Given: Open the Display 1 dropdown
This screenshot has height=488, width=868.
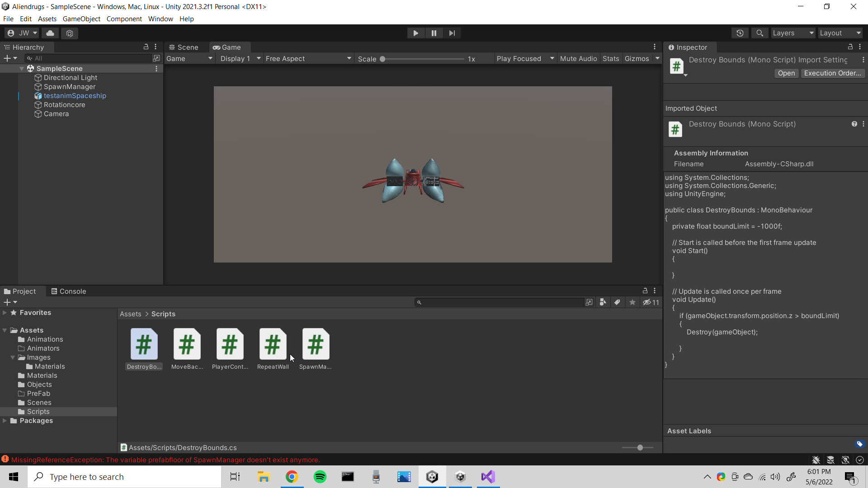Looking at the screenshot, I should tap(240, 59).
